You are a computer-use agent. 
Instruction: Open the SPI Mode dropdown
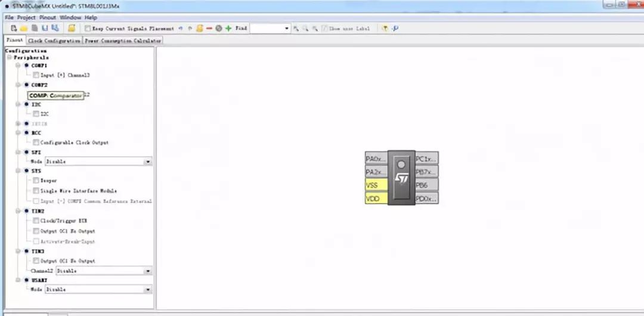click(x=148, y=162)
